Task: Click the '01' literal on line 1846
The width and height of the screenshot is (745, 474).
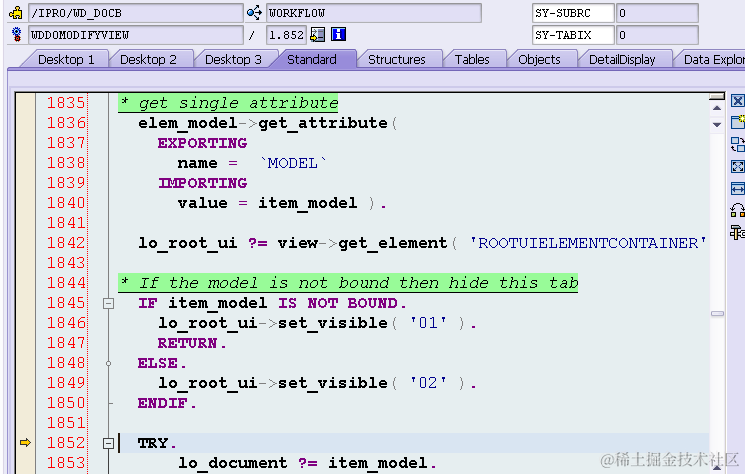Action: point(428,323)
